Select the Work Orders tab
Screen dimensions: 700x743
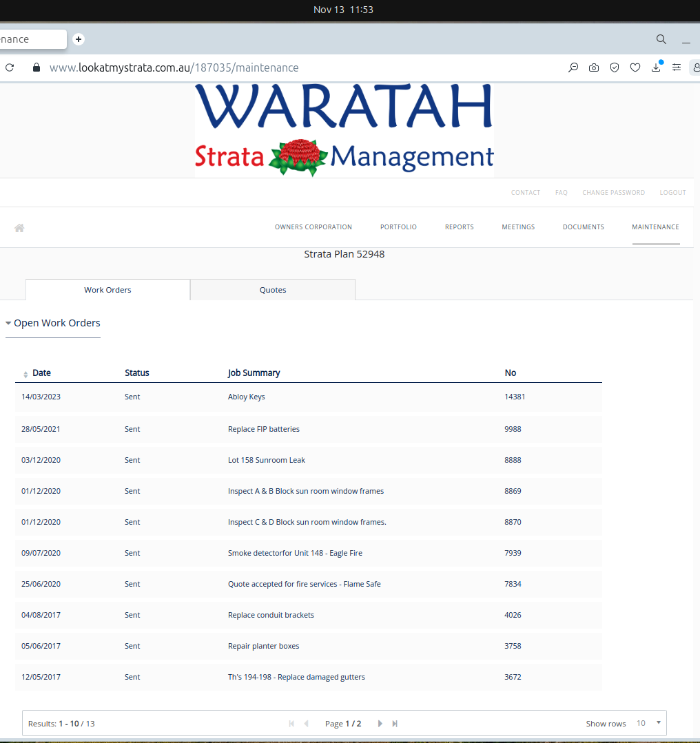(x=107, y=290)
